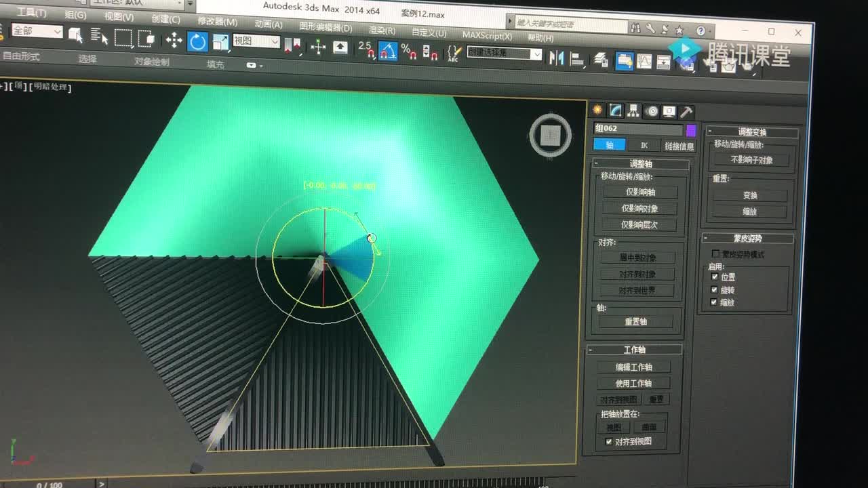Click the Align tool icon
Screen dimensions: 868x488
(x=578, y=59)
